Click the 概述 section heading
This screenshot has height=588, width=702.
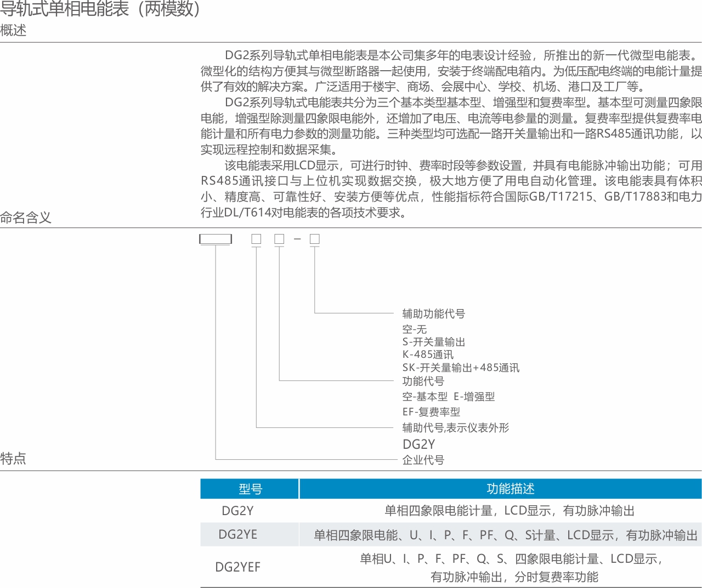pos(13,30)
